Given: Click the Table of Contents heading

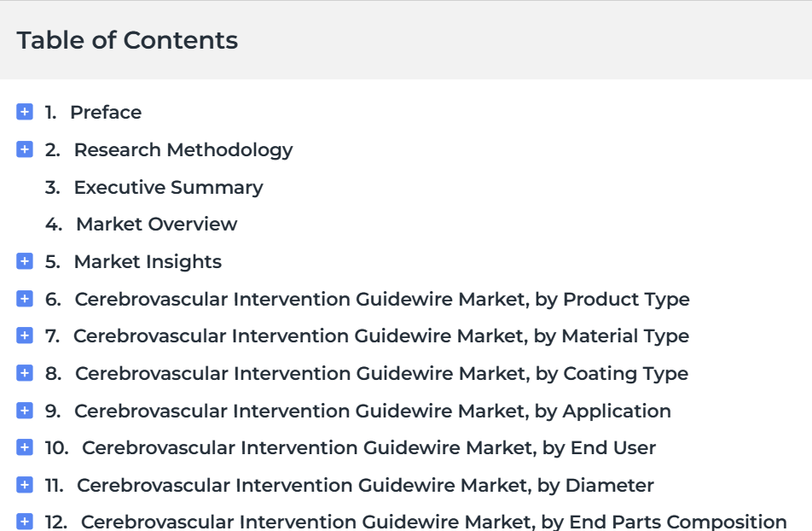Looking at the screenshot, I should point(127,40).
